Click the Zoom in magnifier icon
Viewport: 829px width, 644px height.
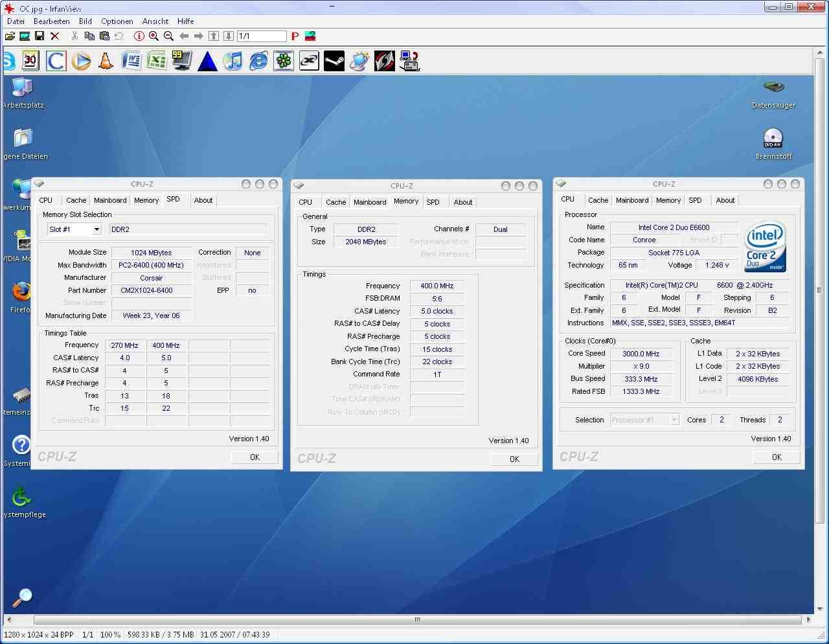[x=153, y=36]
